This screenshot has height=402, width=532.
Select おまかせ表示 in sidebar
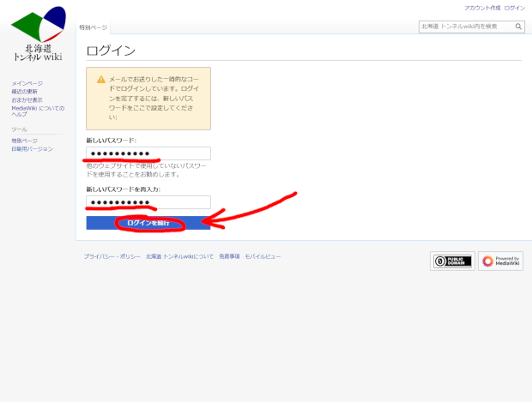(x=27, y=100)
